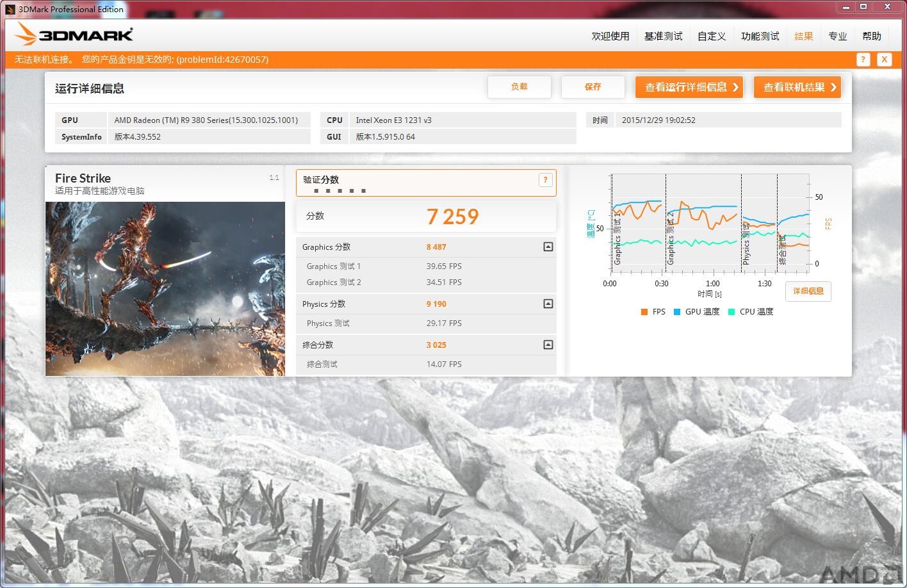Click the SystemInfo 版本4.39.552 value

pos(209,136)
